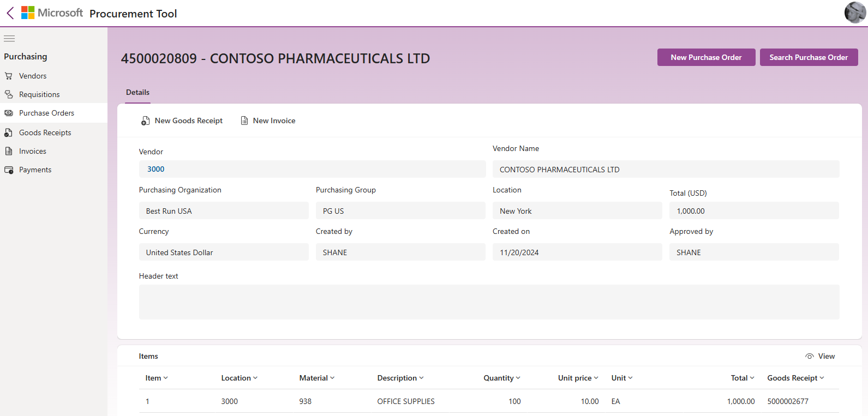Click the Search Purchase Order button
Image resolution: width=868 pixels, height=416 pixels.
809,57
